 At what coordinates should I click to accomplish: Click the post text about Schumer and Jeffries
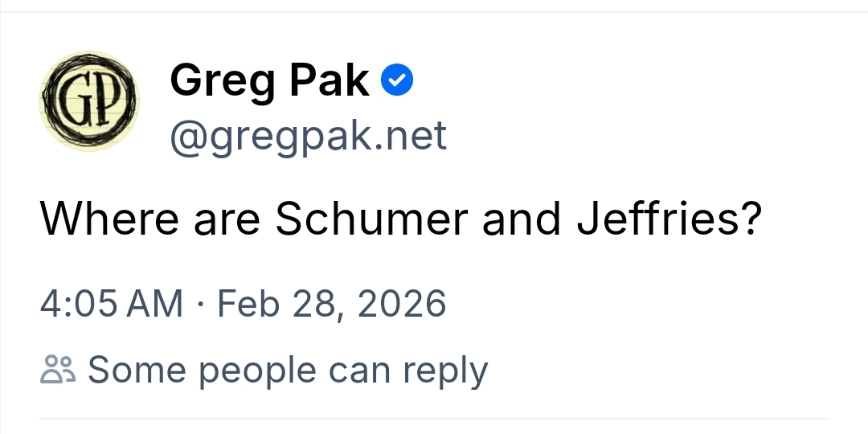tap(399, 219)
